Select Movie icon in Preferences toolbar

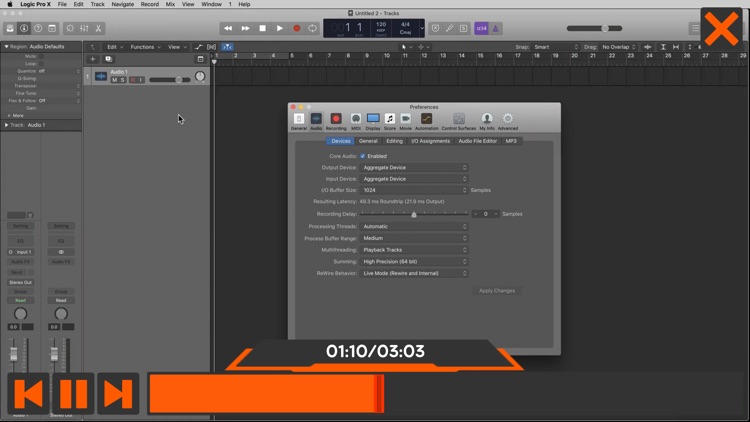(406, 122)
